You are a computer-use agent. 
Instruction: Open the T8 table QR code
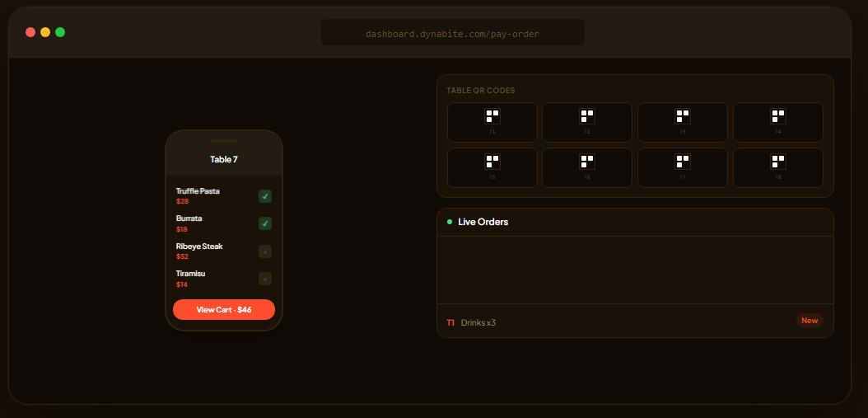[778, 167]
